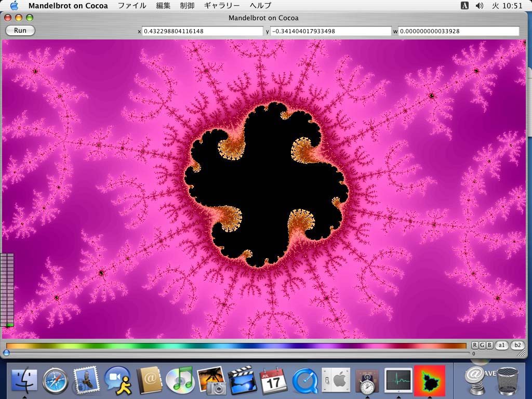Click the black Mandelbrot set center
532x399 pixels.
click(x=267, y=185)
